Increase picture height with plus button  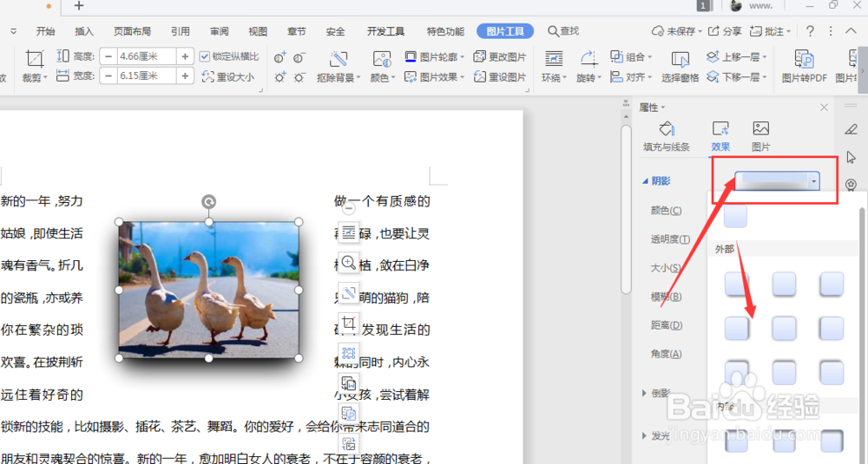coord(185,56)
